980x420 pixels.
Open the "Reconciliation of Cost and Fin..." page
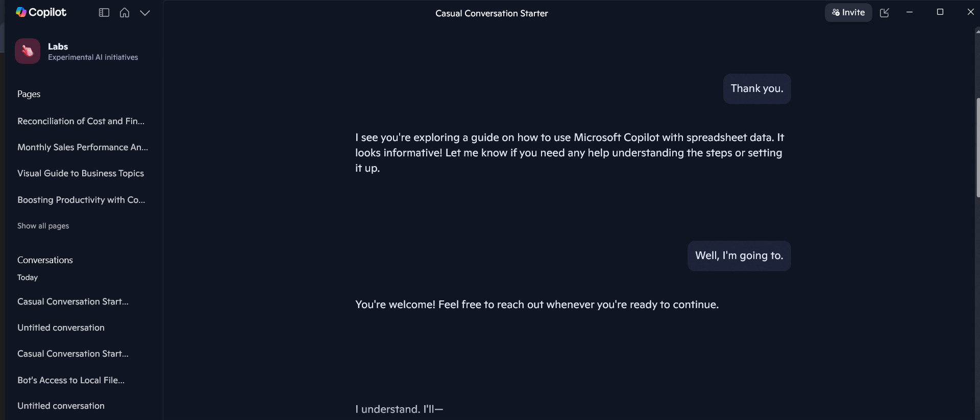point(80,121)
